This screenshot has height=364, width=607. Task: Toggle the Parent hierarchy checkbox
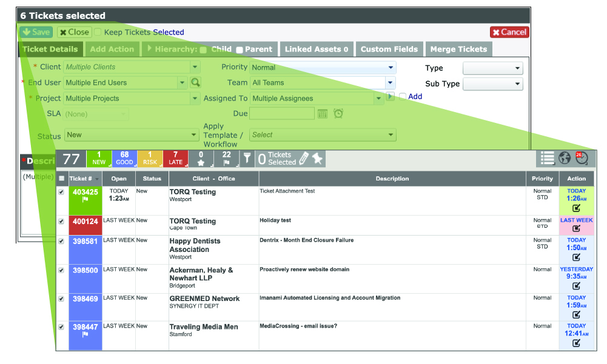pyautogui.click(x=240, y=50)
